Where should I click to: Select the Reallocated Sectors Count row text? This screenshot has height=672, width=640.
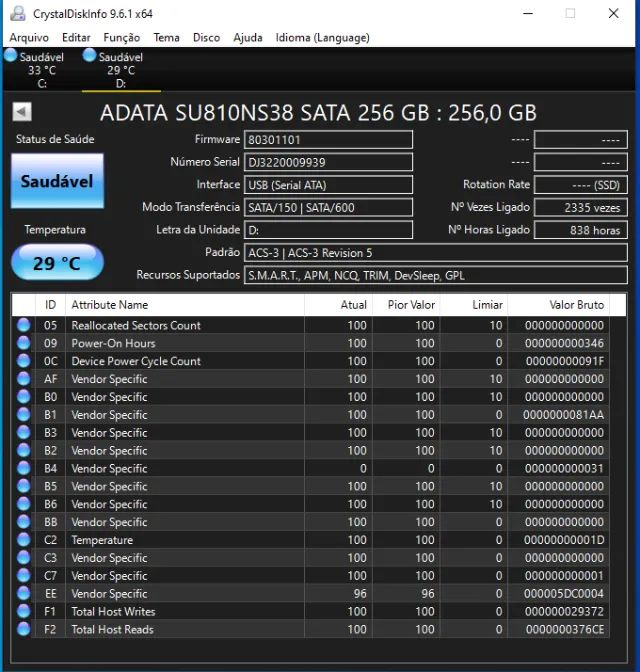pyautogui.click(x=136, y=325)
